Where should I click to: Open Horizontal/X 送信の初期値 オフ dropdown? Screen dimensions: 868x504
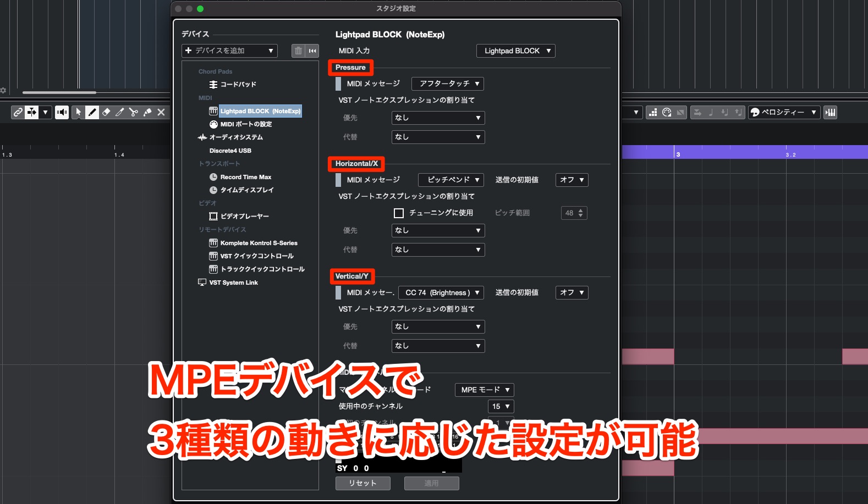click(x=572, y=180)
